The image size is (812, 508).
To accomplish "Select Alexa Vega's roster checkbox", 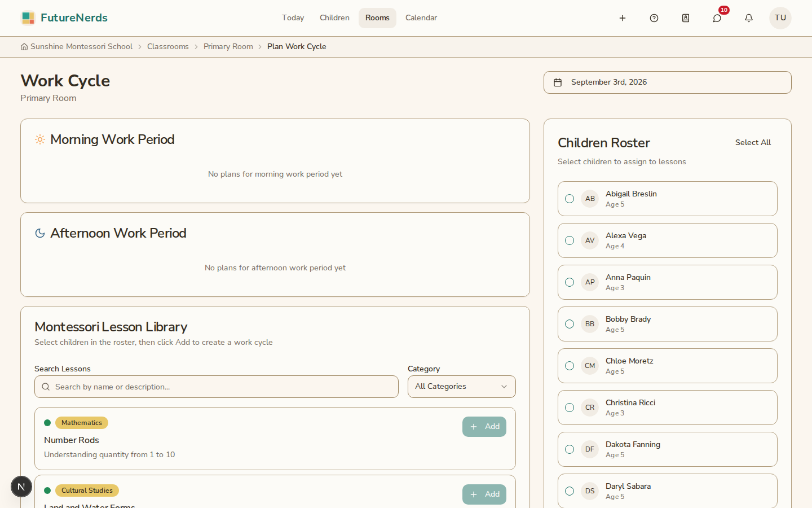I will [x=570, y=240].
